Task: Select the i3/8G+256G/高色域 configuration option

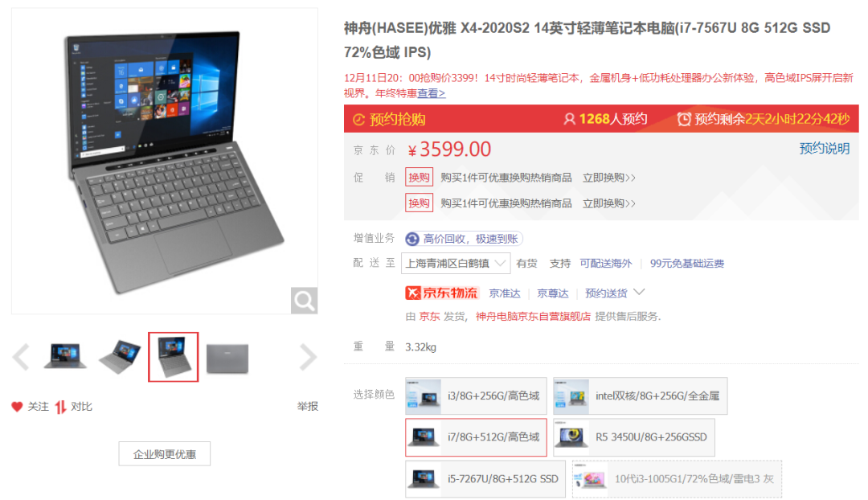Action: pos(476,396)
